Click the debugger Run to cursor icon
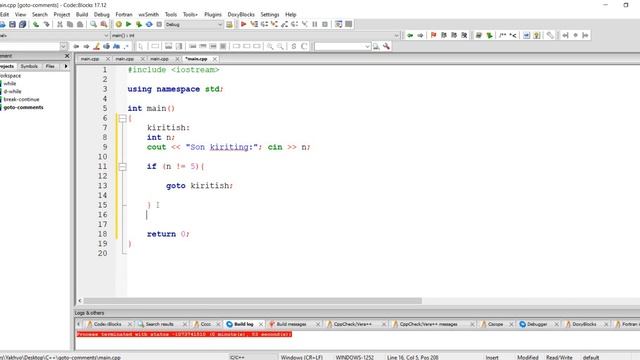The height and width of the screenshot is (360, 640). point(254,24)
